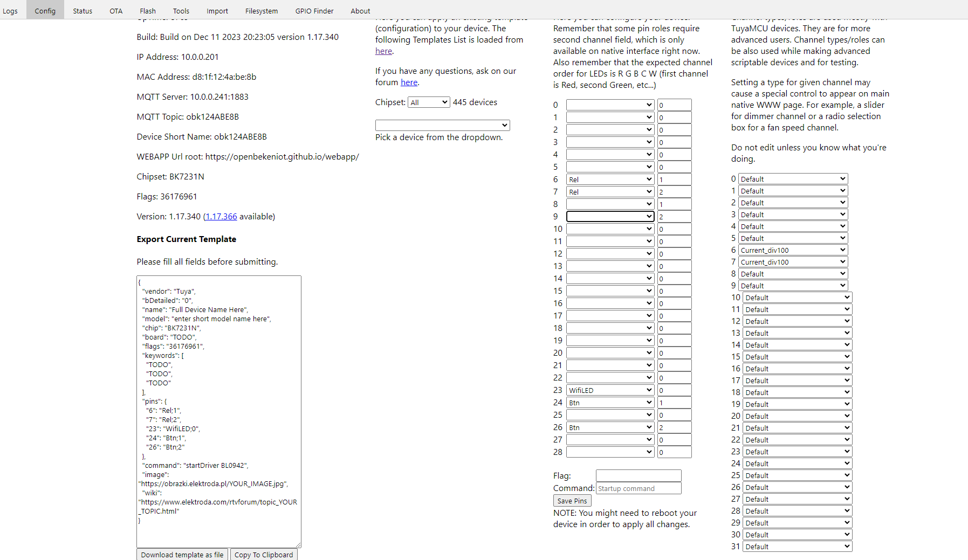Open channel 6 type Current_div100 dropdown

click(793, 250)
